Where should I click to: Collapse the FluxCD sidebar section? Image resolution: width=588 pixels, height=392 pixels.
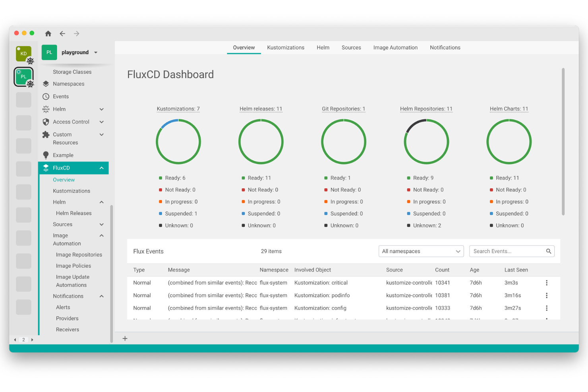point(102,168)
